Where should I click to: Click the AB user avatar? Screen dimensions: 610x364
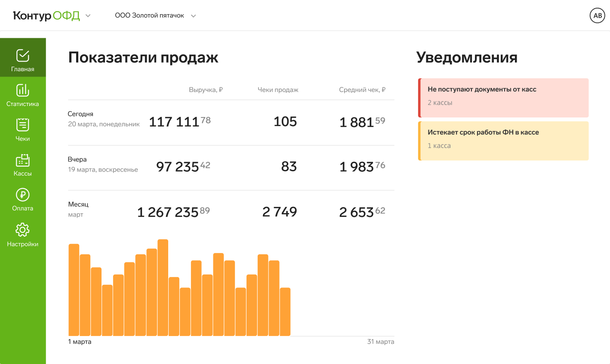point(598,15)
